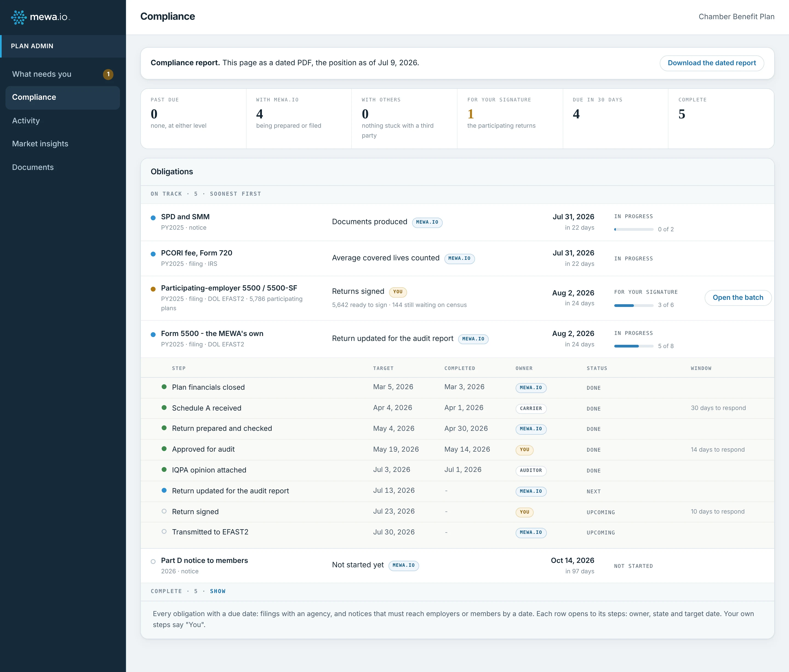Image resolution: width=789 pixels, height=672 pixels.
Task: Click the YOU badge next to Returns signed
Action: pos(398,292)
